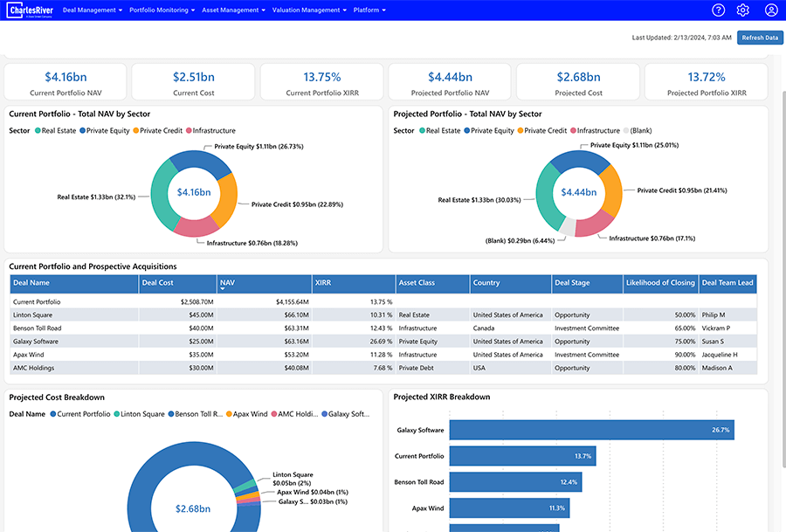The width and height of the screenshot is (786, 532).
Task: Click the Last Updated timestamp text
Action: (681, 38)
